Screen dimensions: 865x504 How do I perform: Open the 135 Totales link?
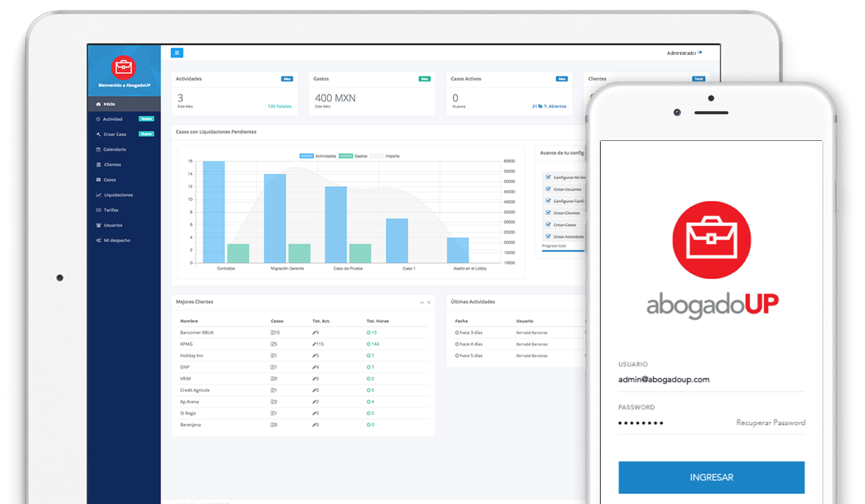point(280,107)
